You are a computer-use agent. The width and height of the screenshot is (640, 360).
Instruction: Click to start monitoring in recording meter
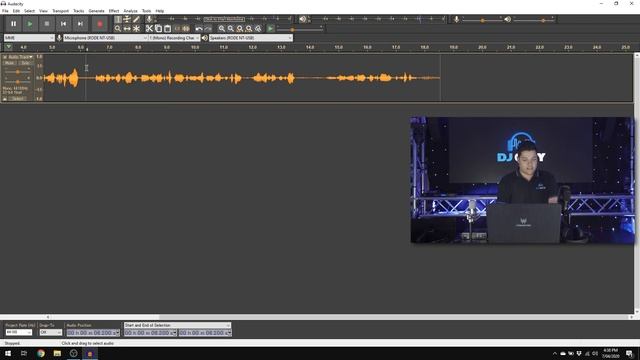tap(224, 19)
